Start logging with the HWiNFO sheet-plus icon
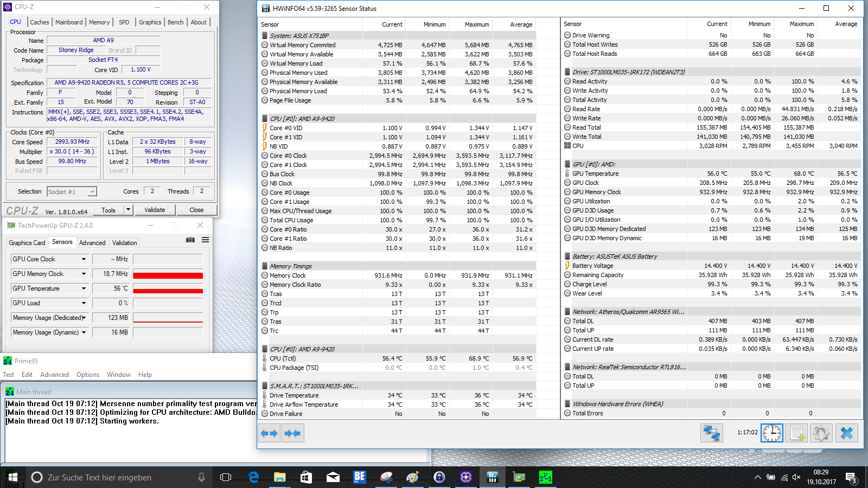Image resolution: width=868 pixels, height=488 pixels. coord(797,433)
